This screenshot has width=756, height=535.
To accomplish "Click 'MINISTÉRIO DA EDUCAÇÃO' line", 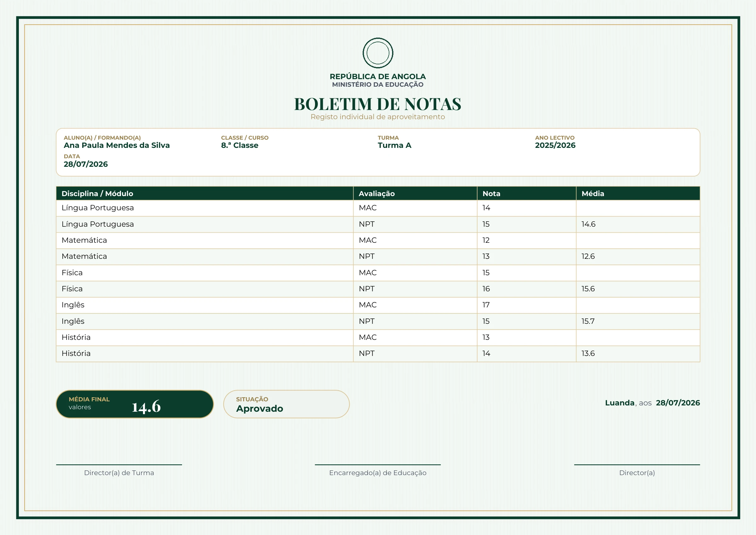I will [x=378, y=84].
